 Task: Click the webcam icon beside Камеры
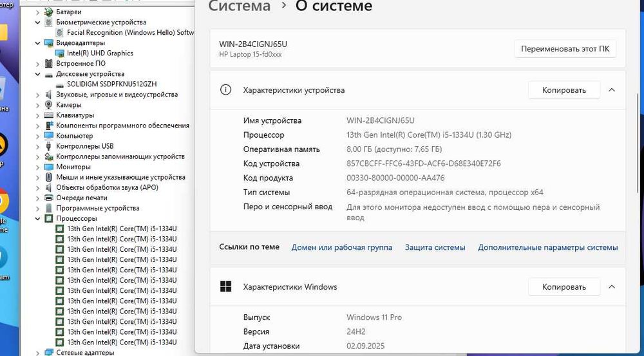click(49, 105)
